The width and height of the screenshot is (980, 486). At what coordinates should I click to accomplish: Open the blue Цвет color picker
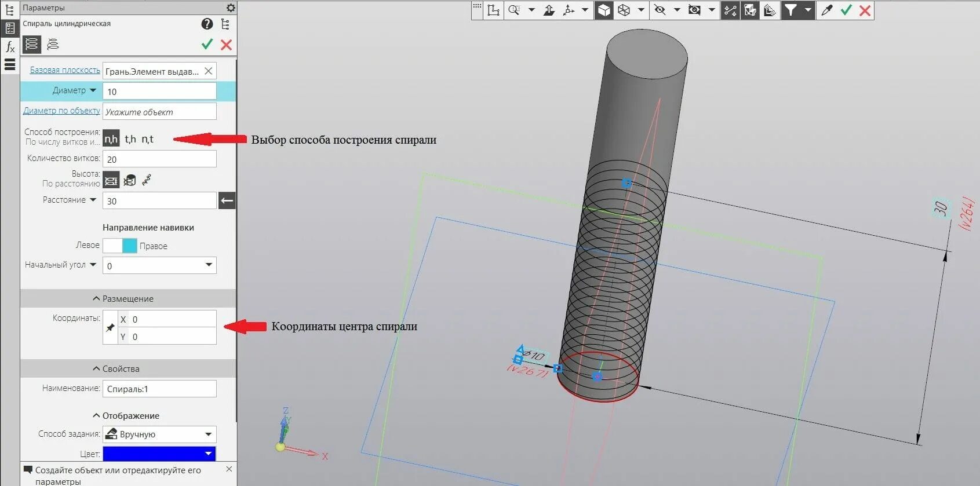tap(159, 454)
